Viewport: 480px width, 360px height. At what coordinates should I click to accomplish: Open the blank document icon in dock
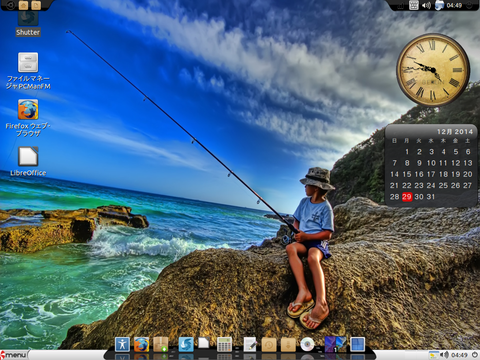204,343
